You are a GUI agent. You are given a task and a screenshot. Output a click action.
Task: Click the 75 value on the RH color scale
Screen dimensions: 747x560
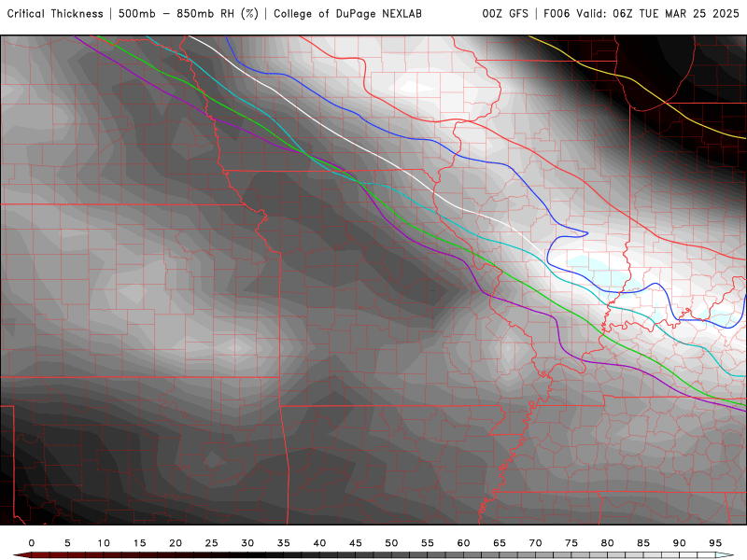click(571, 543)
